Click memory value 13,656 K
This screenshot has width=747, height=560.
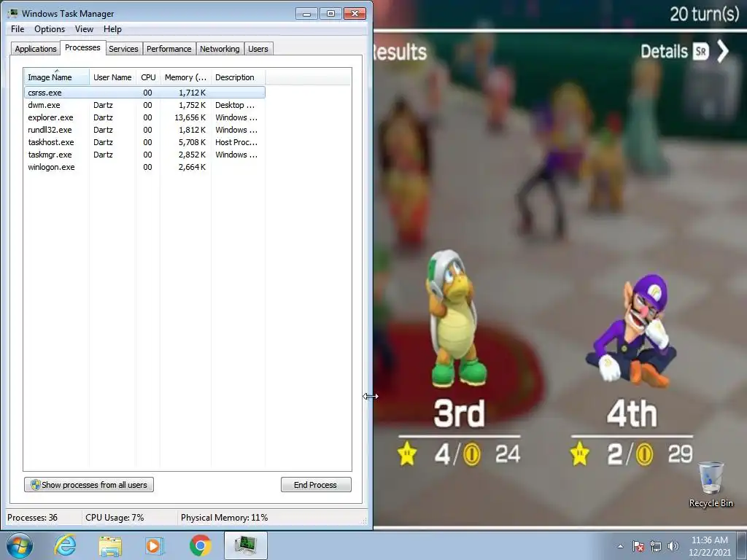coord(190,117)
